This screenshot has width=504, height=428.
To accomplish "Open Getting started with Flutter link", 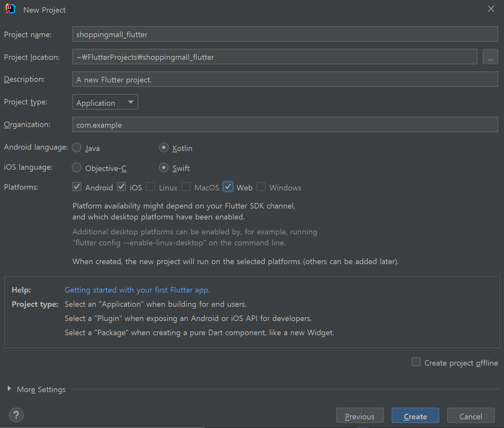I will point(137,290).
